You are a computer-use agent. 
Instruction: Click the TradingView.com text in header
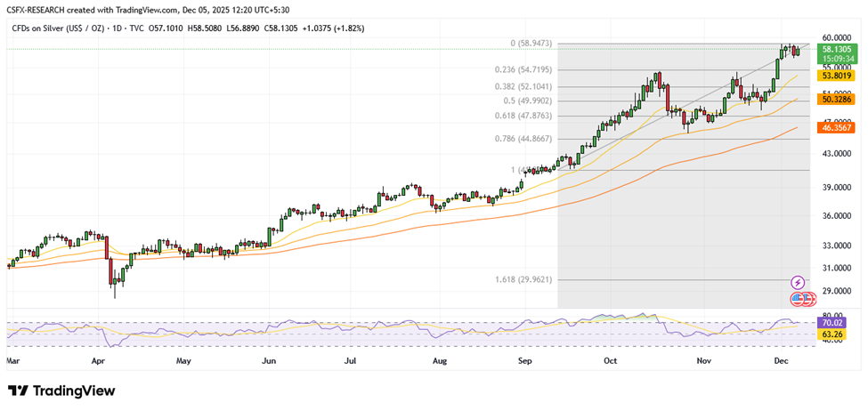click(x=169, y=8)
